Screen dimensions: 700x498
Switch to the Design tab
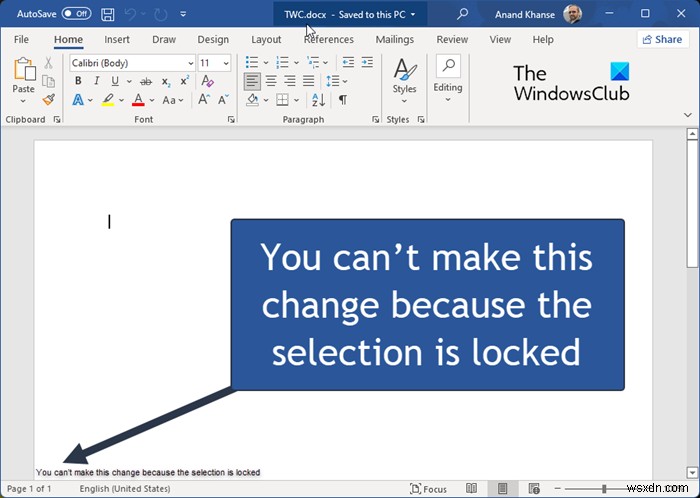point(213,39)
